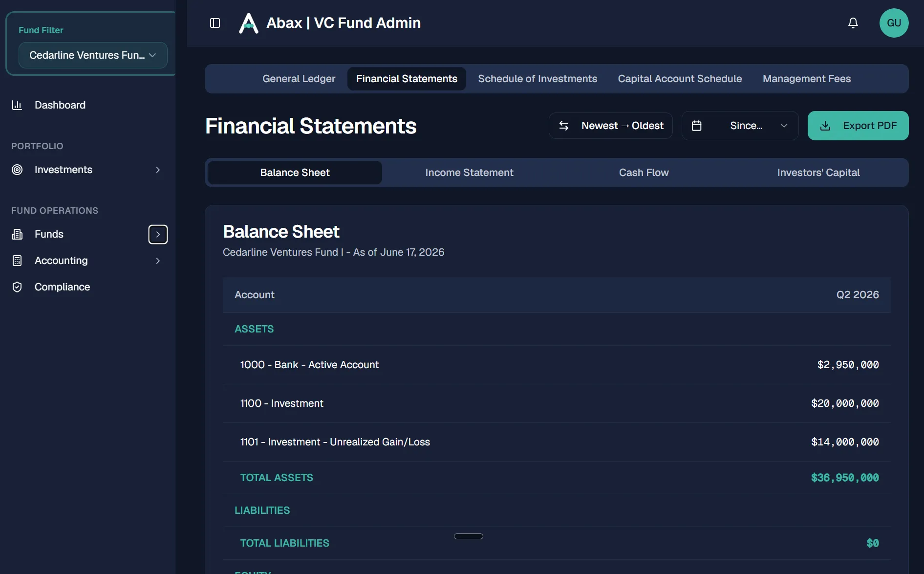The height and width of the screenshot is (574, 924).
Task: Click the Export PDF button
Action: click(858, 126)
